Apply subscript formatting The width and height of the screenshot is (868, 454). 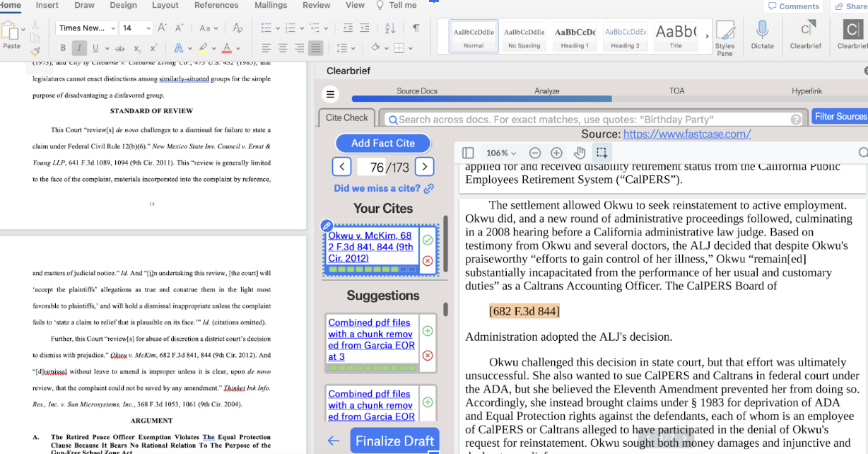137,48
